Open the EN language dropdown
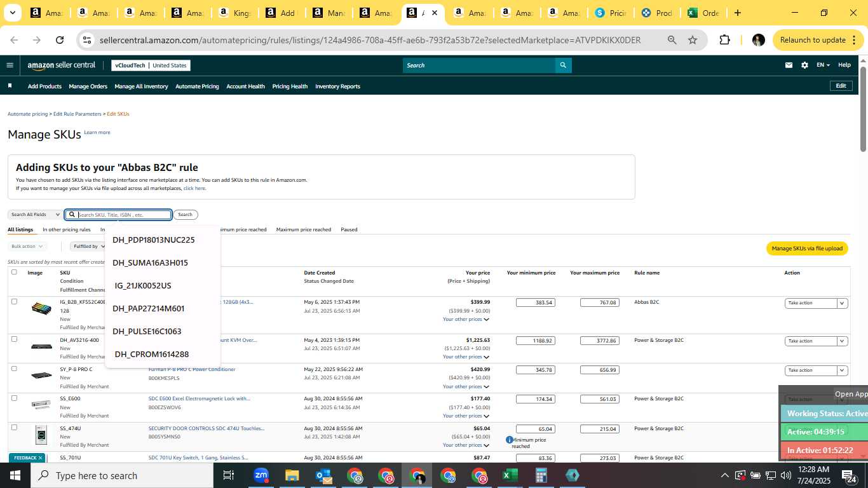This screenshot has height=488, width=868. coord(823,65)
